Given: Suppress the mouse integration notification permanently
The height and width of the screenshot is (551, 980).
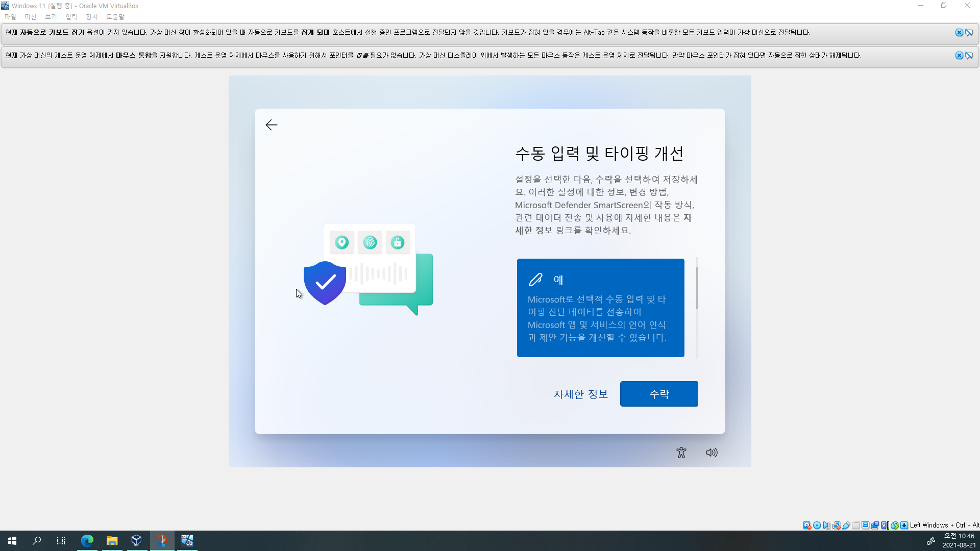Looking at the screenshot, I should pos(969,56).
